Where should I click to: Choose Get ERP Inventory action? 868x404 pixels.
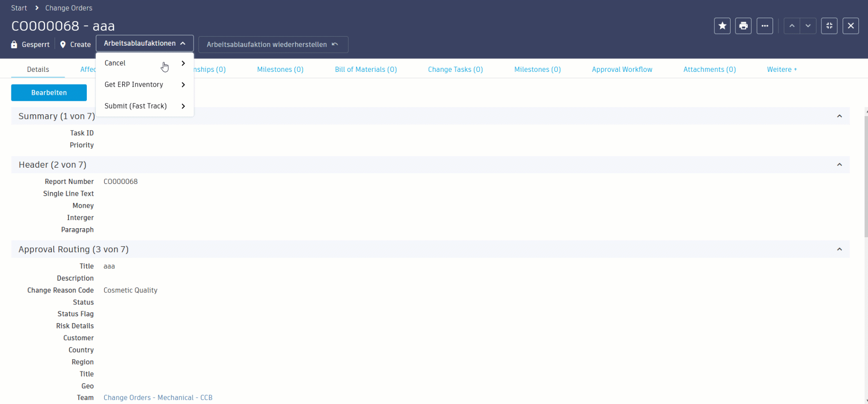(145, 85)
